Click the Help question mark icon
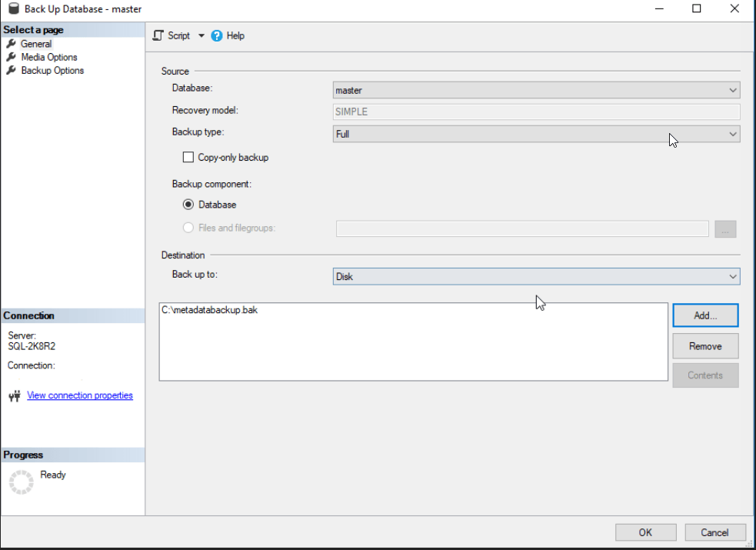756x550 pixels. coord(217,35)
